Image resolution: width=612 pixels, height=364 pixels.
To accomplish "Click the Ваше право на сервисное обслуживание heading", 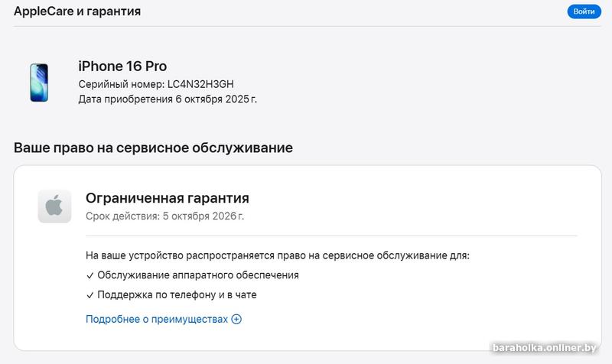I will tap(153, 148).
